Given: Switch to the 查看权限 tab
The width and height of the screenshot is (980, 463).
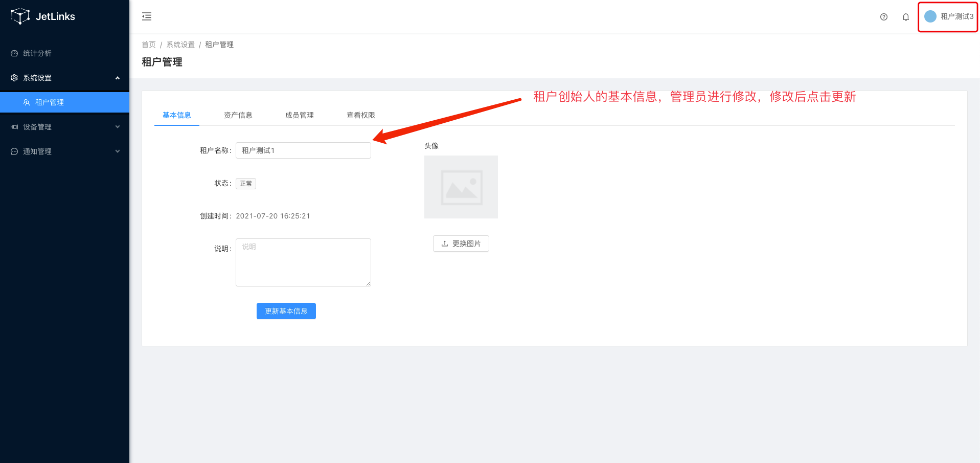Looking at the screenshot, I should coord(361,115).
